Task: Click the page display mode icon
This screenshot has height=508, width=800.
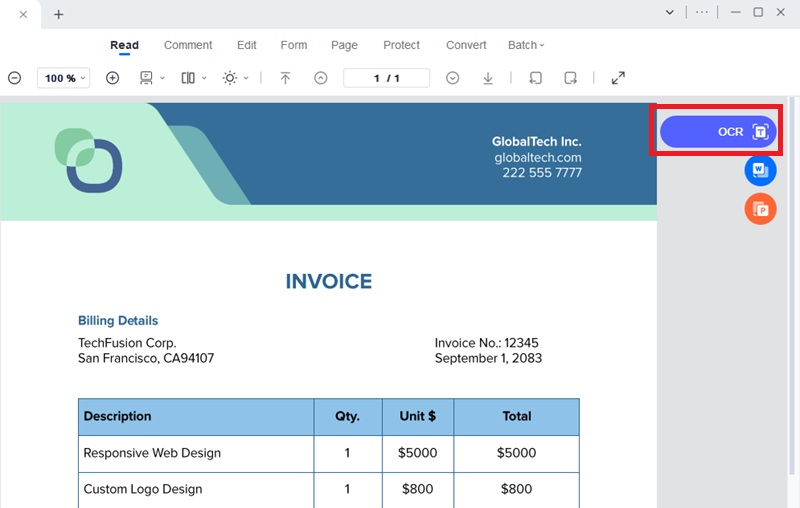Action: [146, 78]
